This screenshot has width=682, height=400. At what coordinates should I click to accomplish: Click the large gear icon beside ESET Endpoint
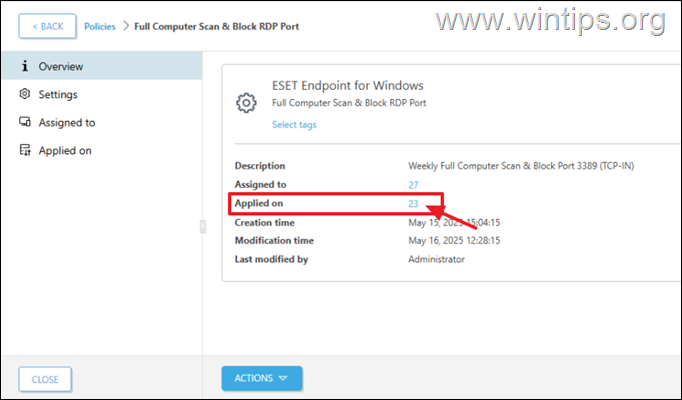click(246, 102)
